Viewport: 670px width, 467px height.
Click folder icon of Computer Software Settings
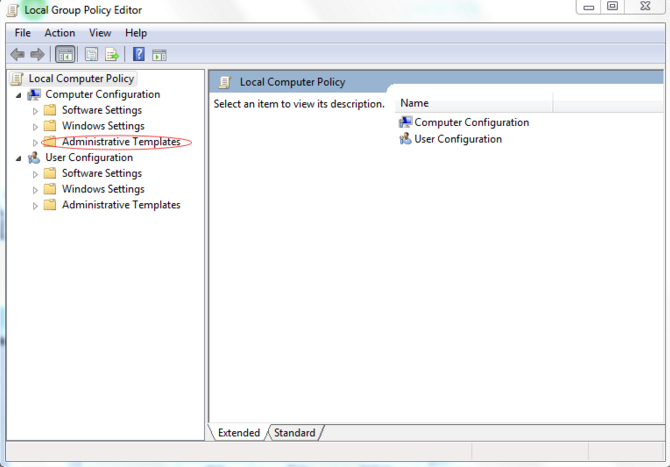tap(50, 110)
